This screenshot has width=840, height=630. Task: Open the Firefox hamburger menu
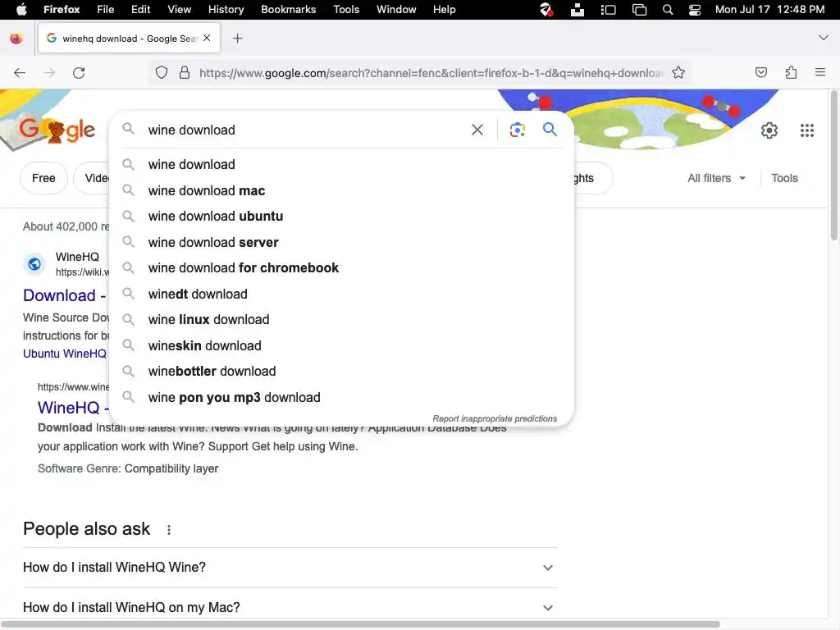click(820, 72)
